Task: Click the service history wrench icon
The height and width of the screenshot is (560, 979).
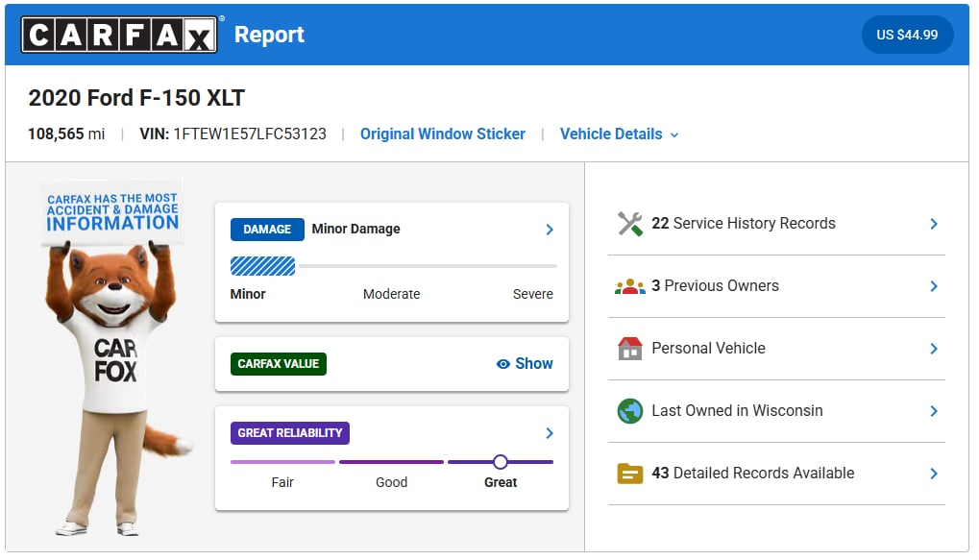Action: (629, 224)
